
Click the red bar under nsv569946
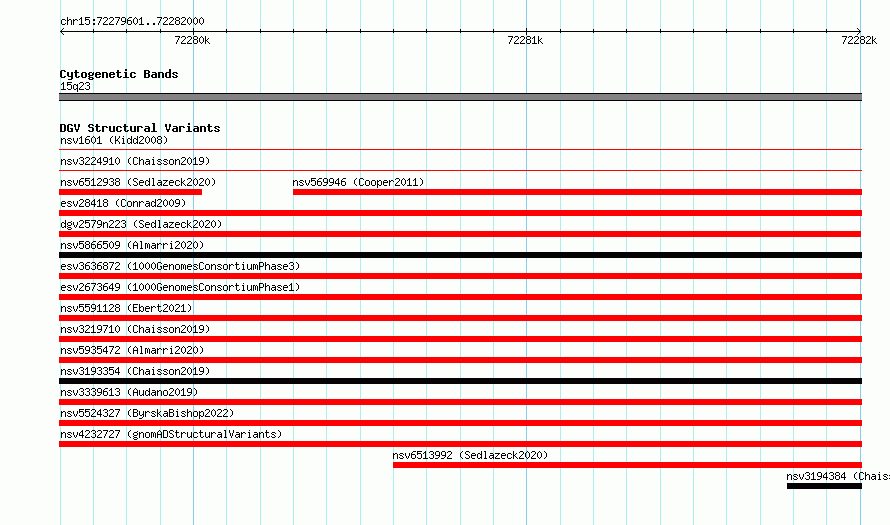pos(577,192)
